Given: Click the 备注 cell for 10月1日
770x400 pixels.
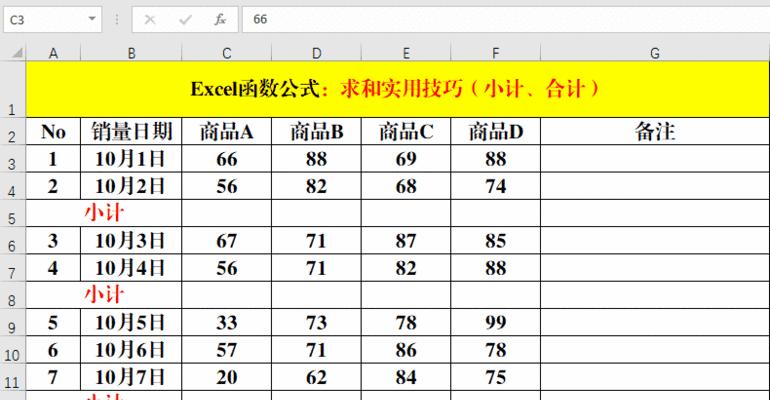Looking at the screenshot, I should tap(655, 159).
